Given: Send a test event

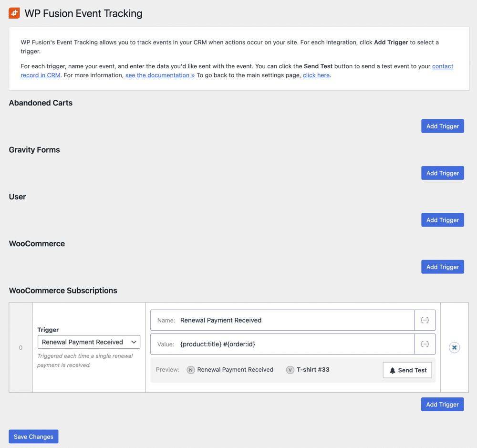Looking at the screenshot, I should [x=407, y=370].
